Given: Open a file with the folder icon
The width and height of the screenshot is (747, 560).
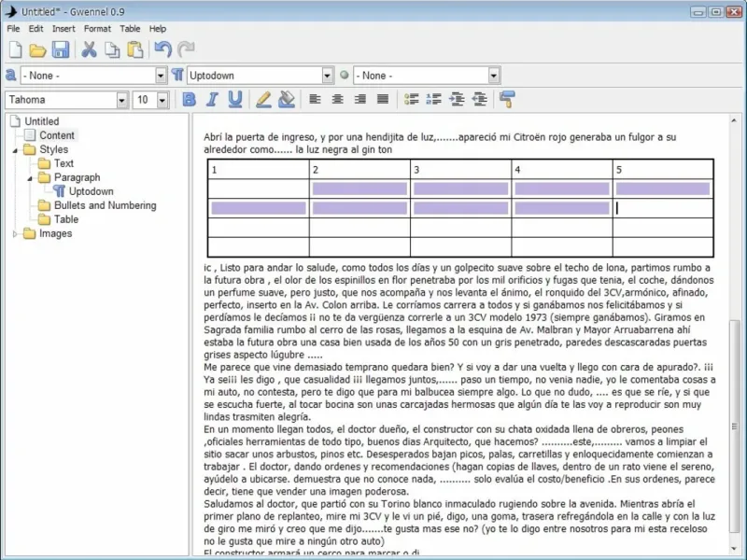Looking at the screenshot, I should (37, 49).
